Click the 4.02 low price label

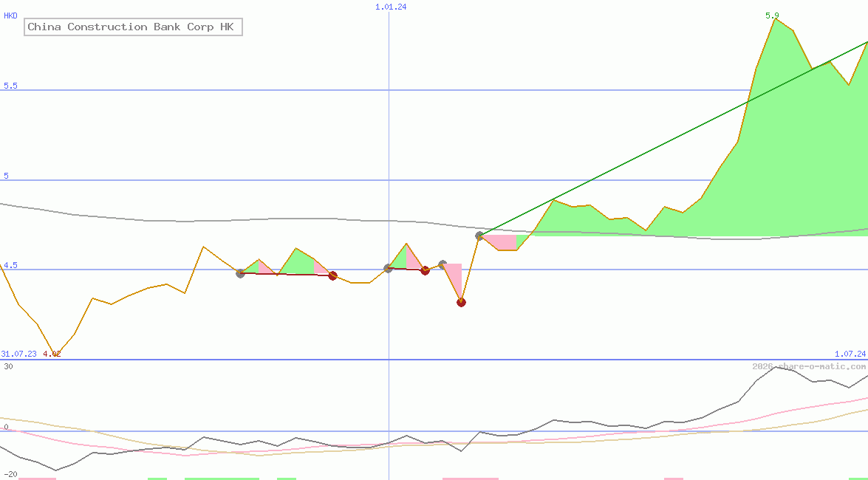tap(52, 354)
